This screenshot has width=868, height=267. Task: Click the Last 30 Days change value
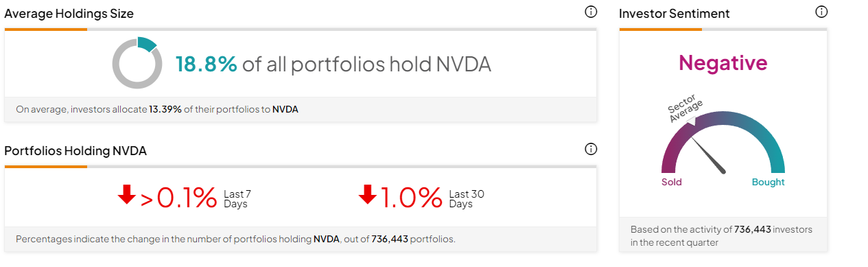tap(412, 198)
